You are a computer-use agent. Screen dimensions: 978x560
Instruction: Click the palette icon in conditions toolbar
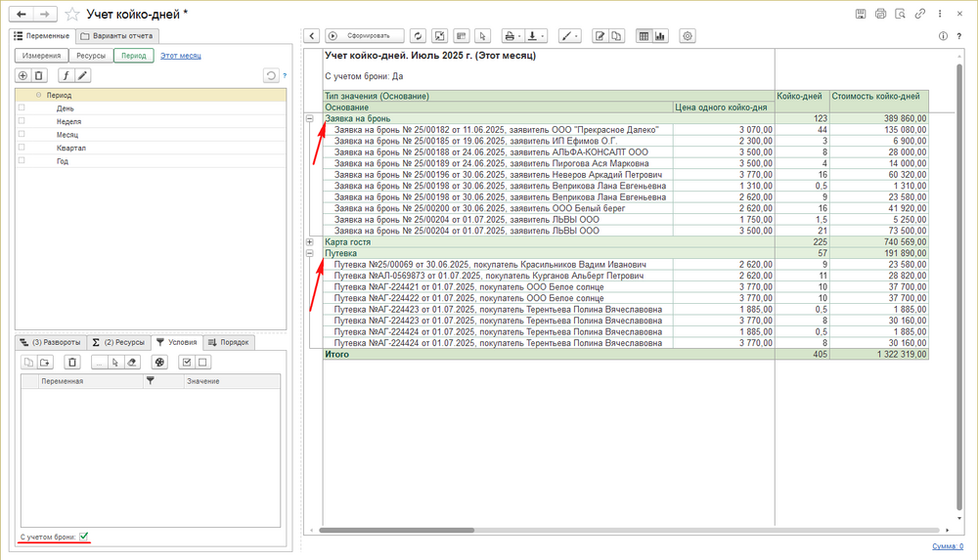(159, 363)
